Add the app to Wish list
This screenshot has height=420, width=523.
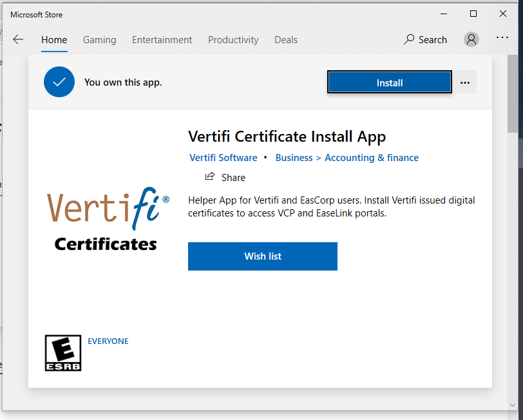point(262,256)
